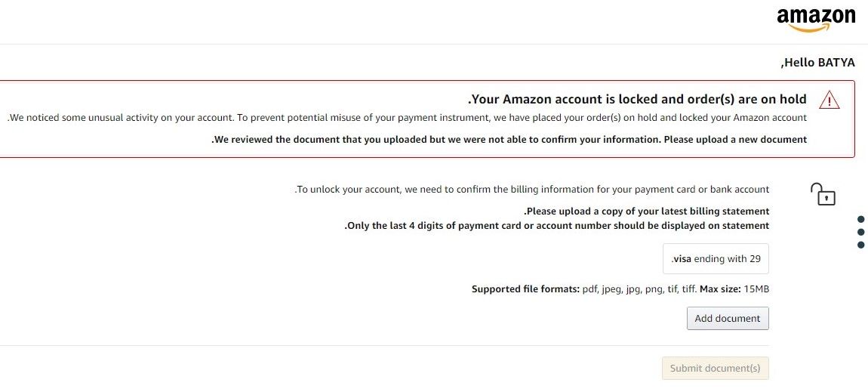Click the 'We reviewed the document' bold notice
Screen dimensions: 868x392
point(509,139)
